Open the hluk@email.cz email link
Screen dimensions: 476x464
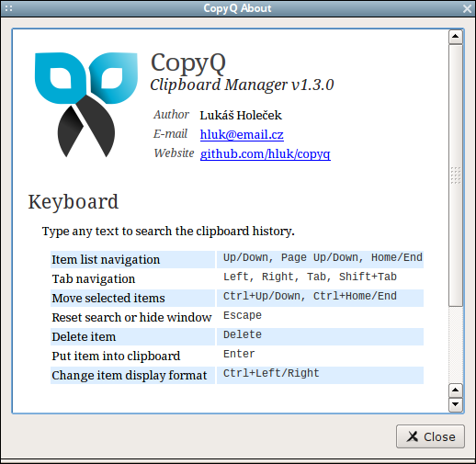242,134
